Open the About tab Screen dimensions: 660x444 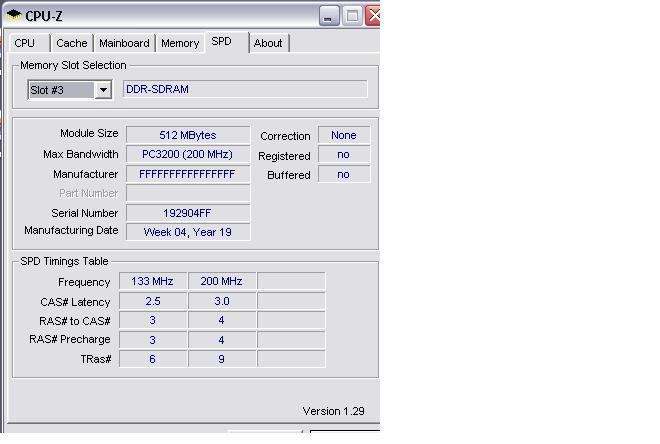(x=269, y=43)
